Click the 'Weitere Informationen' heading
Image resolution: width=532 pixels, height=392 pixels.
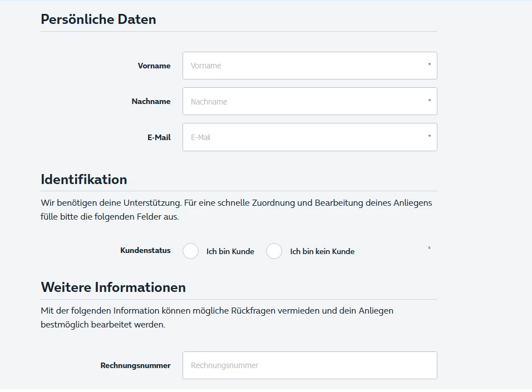click(x=113, y=287)
